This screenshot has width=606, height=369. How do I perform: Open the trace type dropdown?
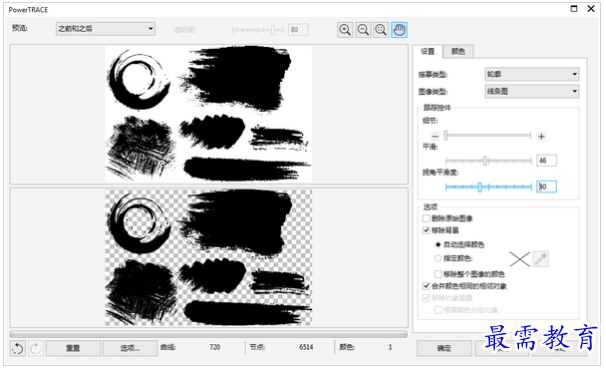coord(532,74)
